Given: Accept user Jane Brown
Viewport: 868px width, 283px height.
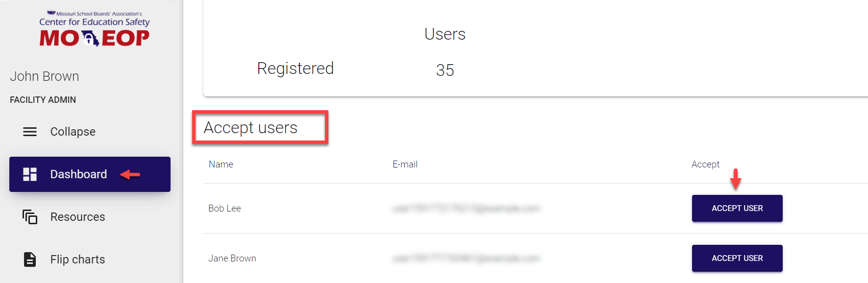Looking at the screenshot, I should 737,259.
